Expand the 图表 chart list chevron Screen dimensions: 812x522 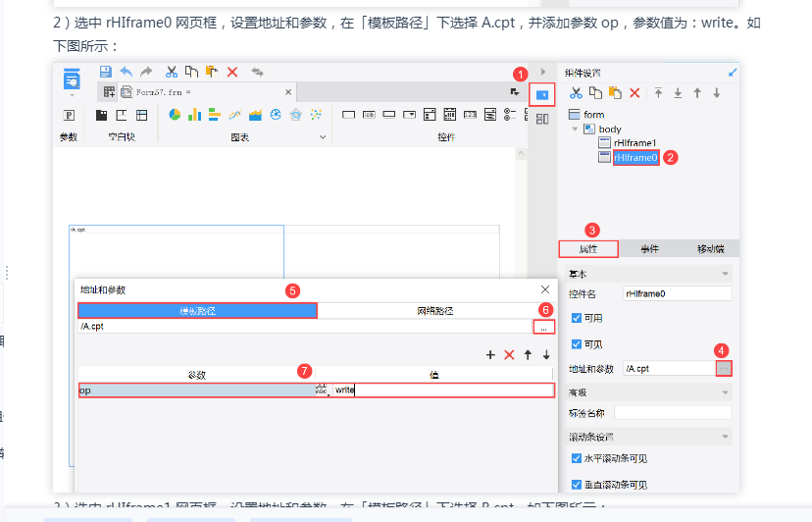(323, 136)
